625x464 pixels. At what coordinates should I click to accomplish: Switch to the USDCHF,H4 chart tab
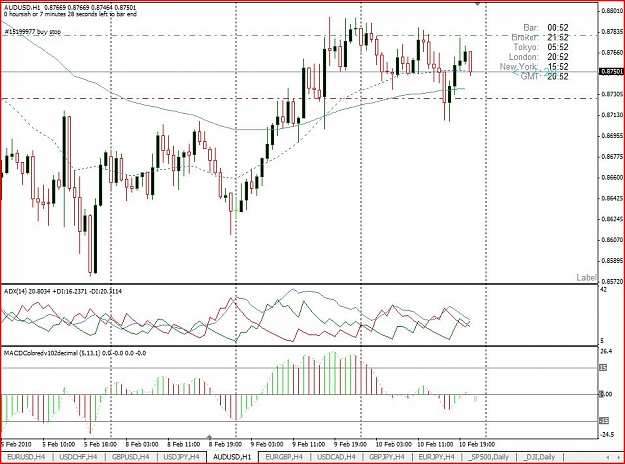[78, 457]
